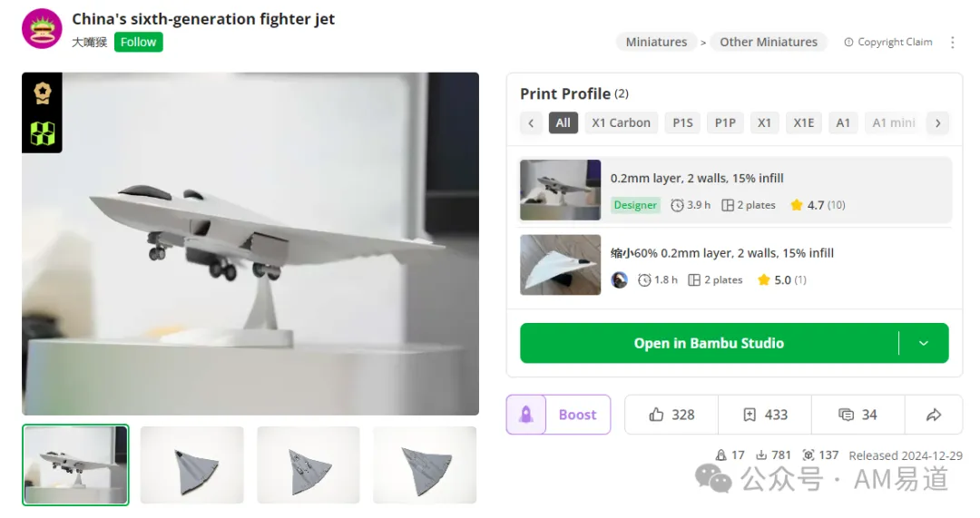980x518 pixels.
Task: Click the thumbs-up like icon
Action: point(657,415)
